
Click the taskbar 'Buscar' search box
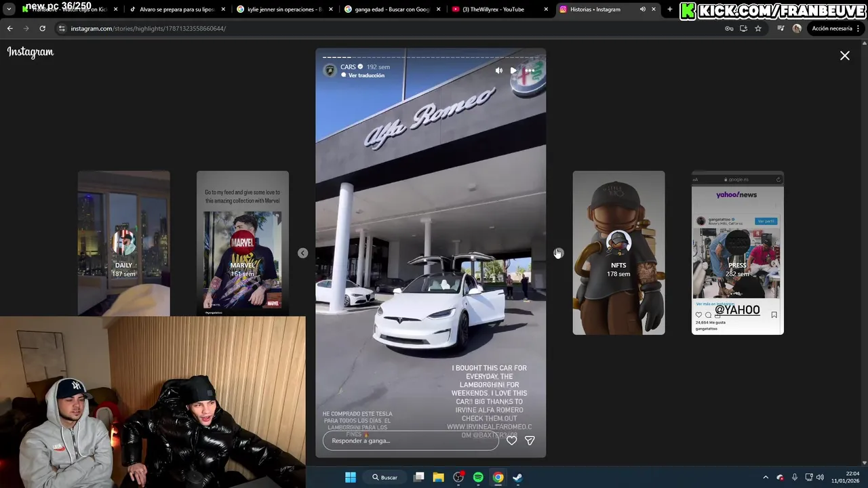[x=384, y=477]
